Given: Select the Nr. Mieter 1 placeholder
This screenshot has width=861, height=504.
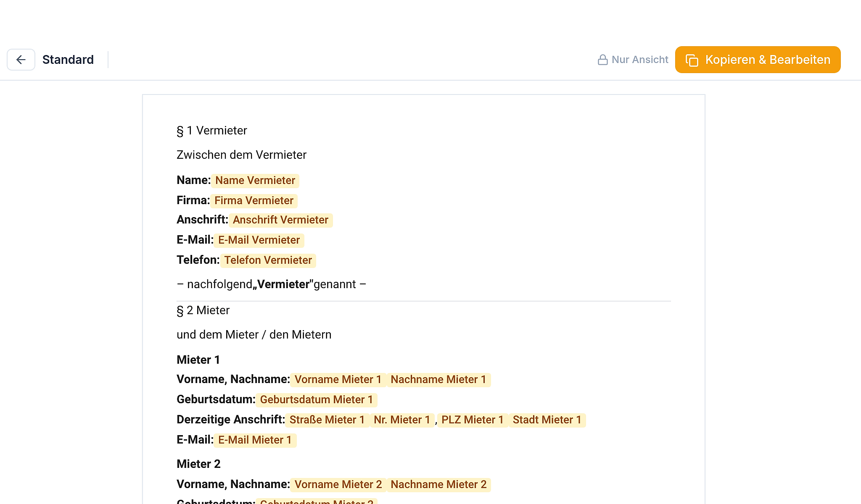Looking at the screenshot, I should pos(402,420).
